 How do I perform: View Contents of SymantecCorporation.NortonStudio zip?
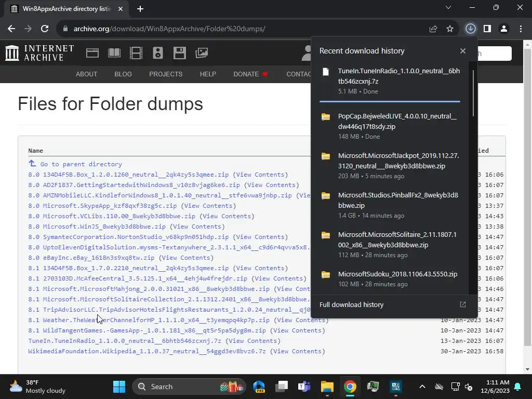point(260,237)
